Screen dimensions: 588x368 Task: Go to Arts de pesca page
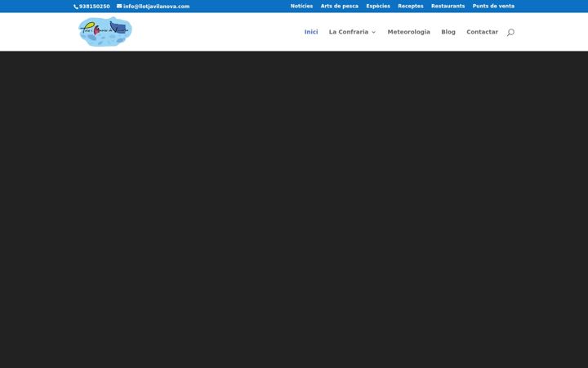[340, 6]
